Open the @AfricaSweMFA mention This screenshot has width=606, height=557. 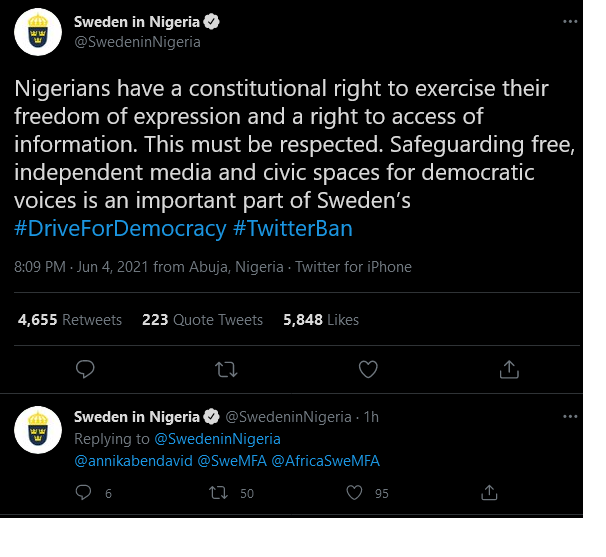pos(326,461)
